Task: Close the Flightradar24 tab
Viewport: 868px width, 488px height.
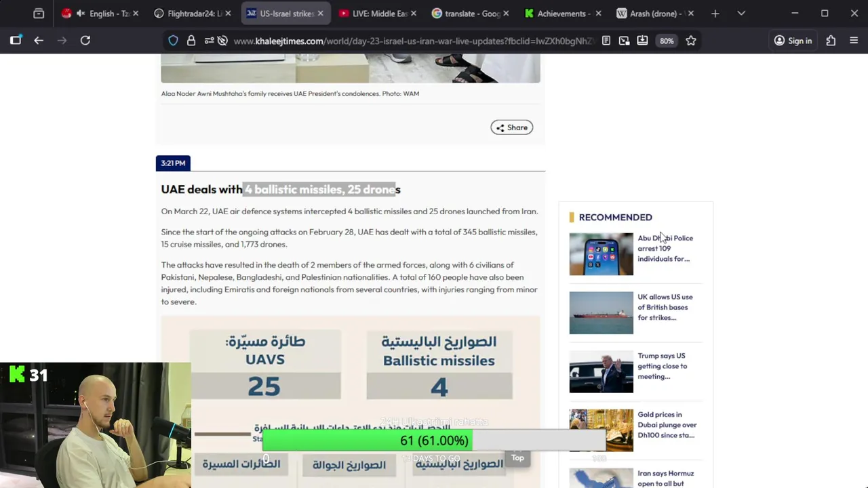Action: [228, 14]
